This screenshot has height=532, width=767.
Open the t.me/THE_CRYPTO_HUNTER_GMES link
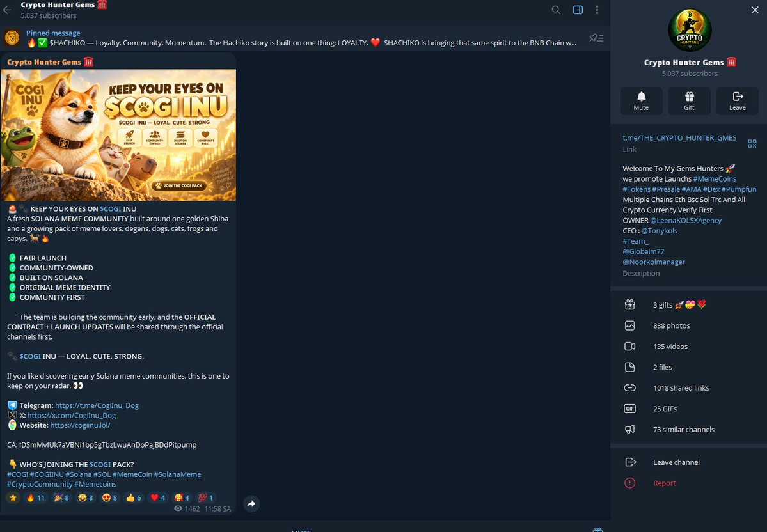[679, 138]
